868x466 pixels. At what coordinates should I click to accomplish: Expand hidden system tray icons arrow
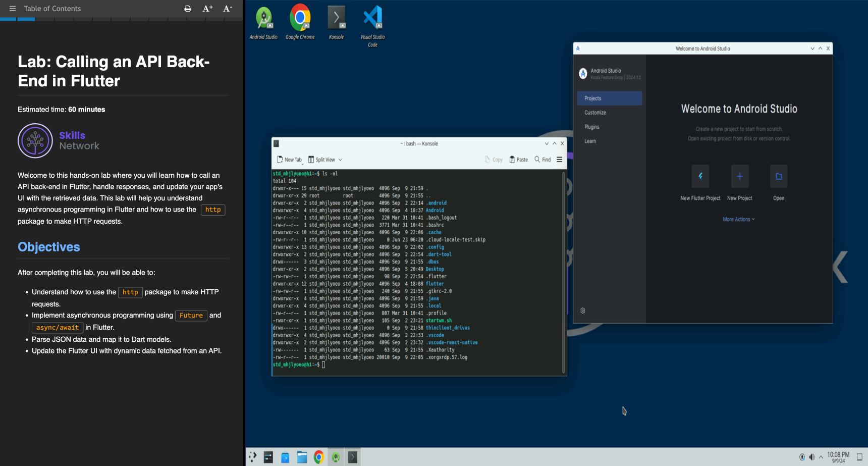click(x=821, y=457)
